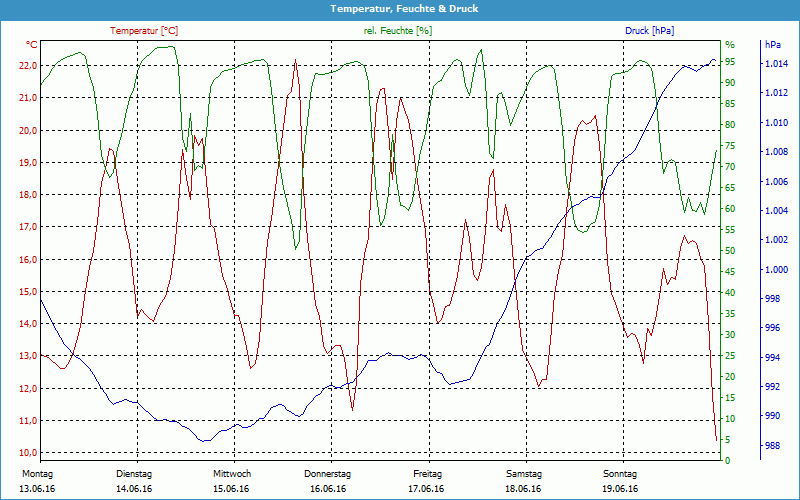800x500 pixels.
Task: Click the '13,0' temperature axis value
Action: [28, 356]
